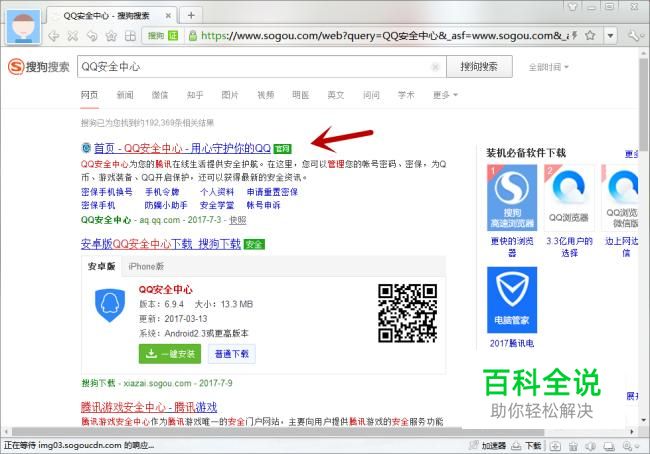Open the address bar history dropdown arrow
The width and height of the screenshot is (650, 454).
pyautogui.click(x=611, y=36)
